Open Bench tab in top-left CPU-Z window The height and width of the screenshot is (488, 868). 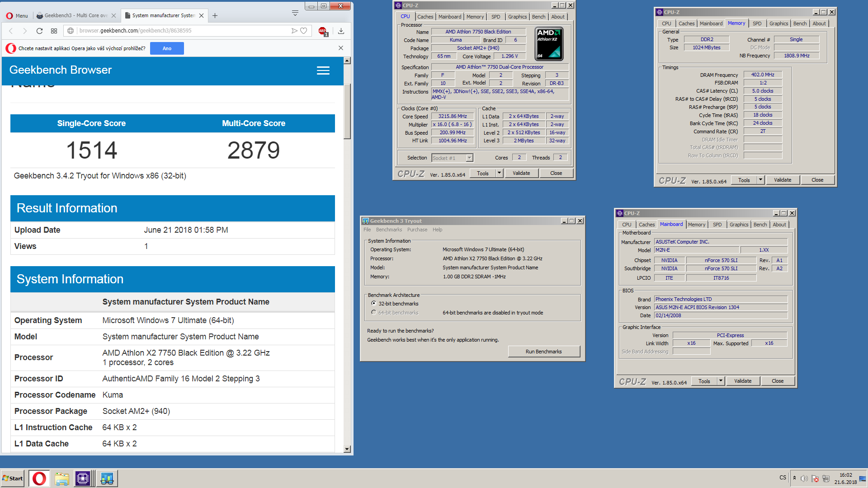point(538,17)
